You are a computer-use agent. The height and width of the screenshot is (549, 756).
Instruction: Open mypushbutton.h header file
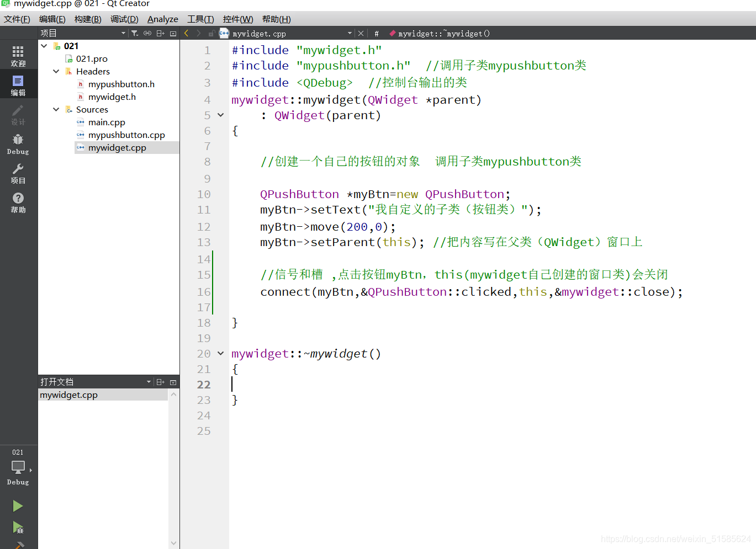pyautogui.click(x=121, y=84)
